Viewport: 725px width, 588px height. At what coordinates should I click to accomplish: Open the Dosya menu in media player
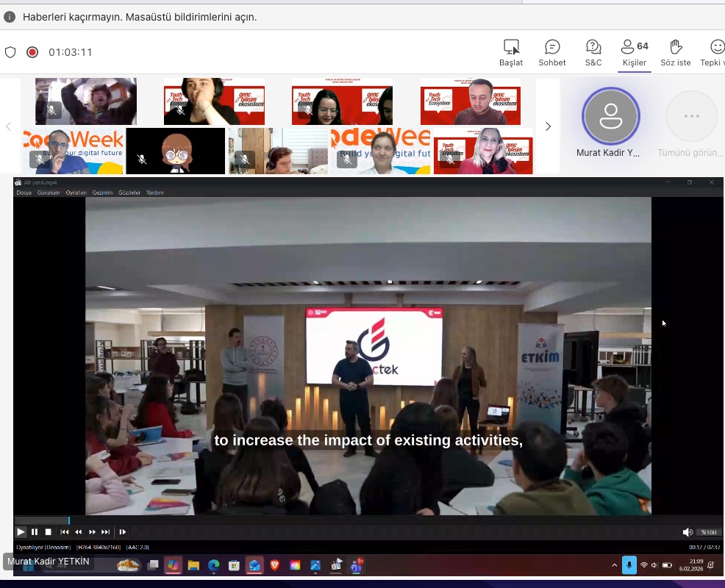point(24,193)
